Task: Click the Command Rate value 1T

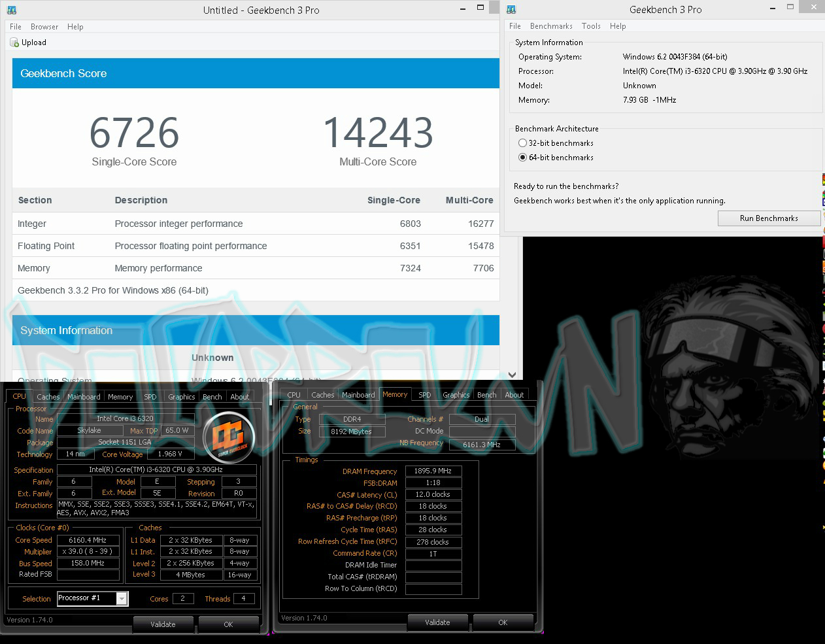Action: click(433, 554)
